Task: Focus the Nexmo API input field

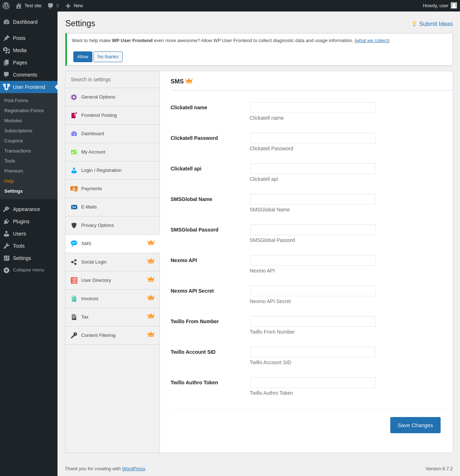Action: pyautogui.click(x=313, y=260)
